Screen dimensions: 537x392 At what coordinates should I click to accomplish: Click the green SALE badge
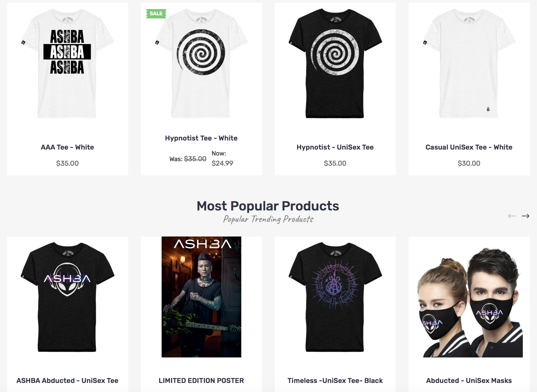tap(156, 14)
